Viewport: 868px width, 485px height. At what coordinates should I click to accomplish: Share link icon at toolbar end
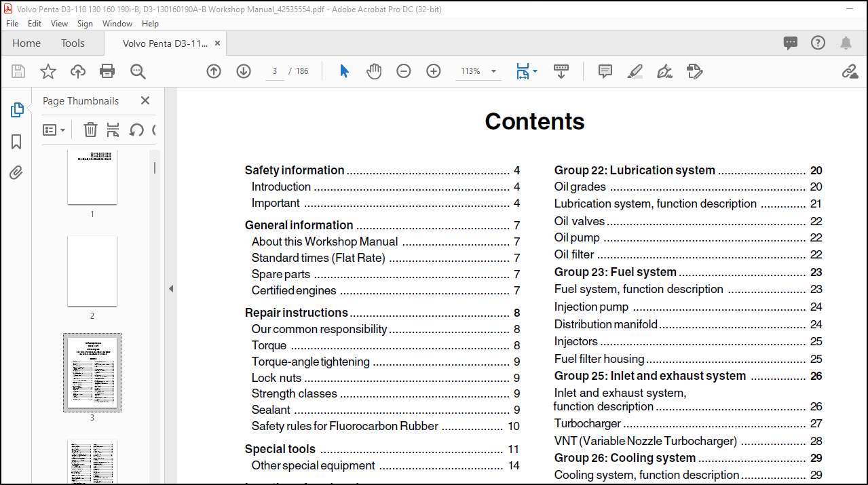(x=850, y=71)
